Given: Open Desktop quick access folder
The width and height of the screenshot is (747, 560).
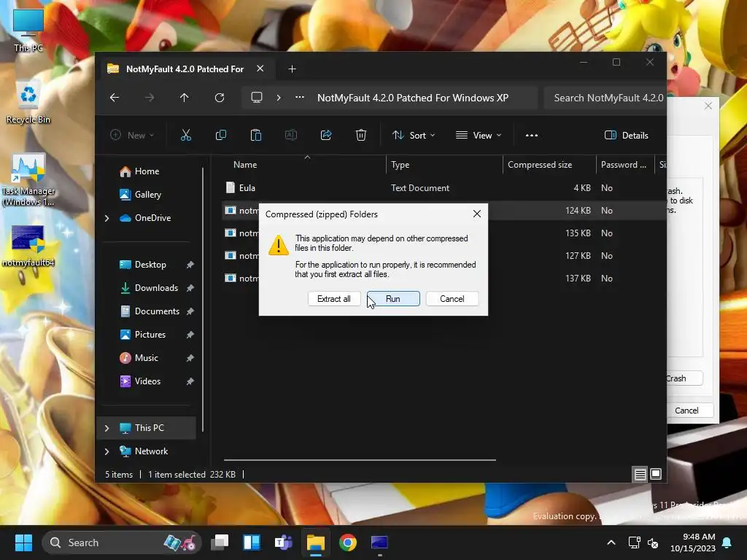Looking at the screenshot, I should coord(150,264).
